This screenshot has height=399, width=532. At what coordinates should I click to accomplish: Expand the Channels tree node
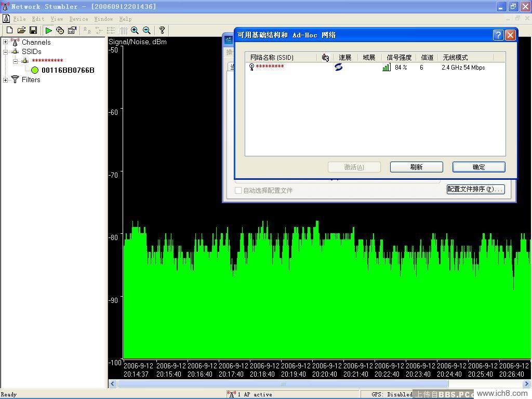point(6,42)
